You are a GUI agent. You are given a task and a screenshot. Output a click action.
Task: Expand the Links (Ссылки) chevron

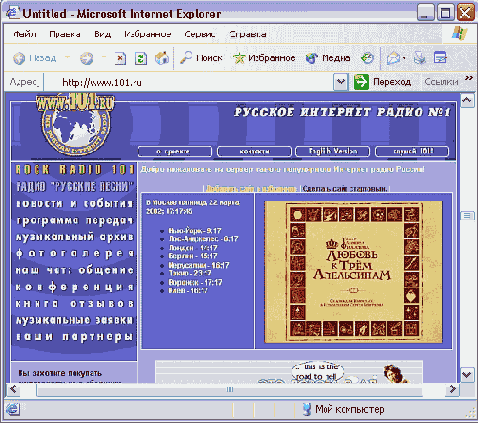point(469,78)
